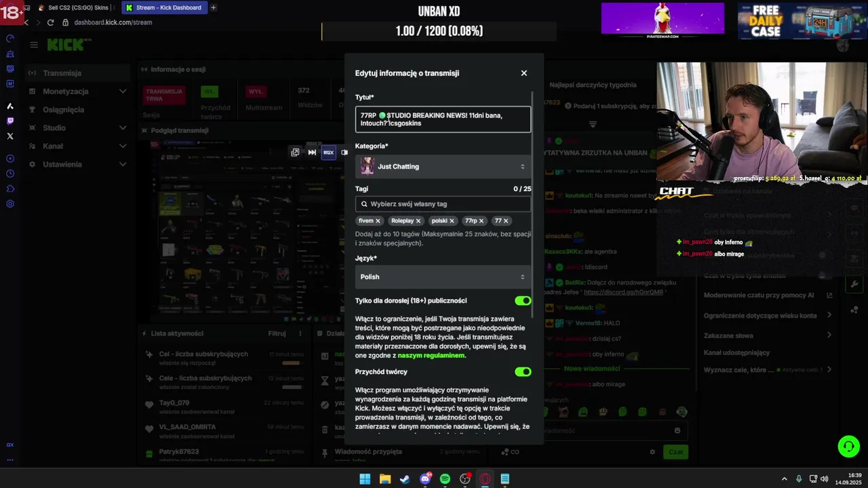This screenshot has width=868, height=488.
Task: Open Steam from the taskbar
Action: click(405, 479)
